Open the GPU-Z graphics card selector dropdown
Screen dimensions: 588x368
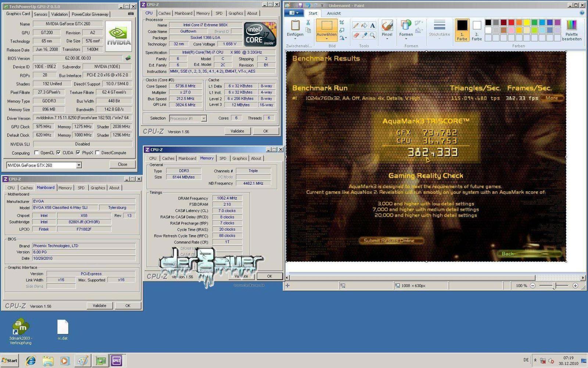pos(79,165)
